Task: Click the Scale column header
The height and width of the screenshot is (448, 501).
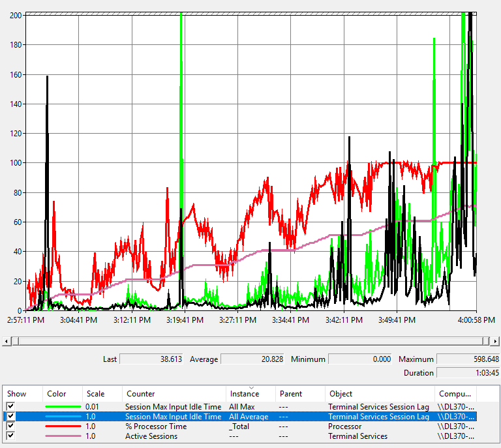Action: tap(95, 394)
